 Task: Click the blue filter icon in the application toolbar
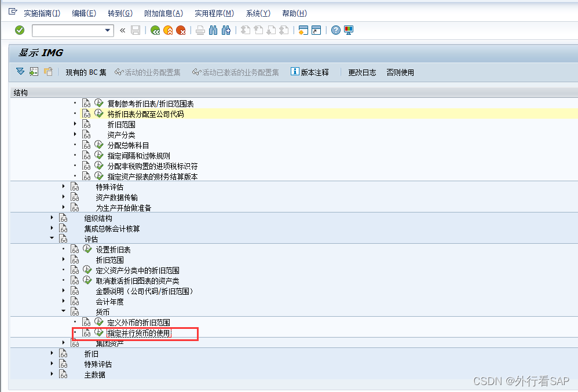tap(20, 71)
